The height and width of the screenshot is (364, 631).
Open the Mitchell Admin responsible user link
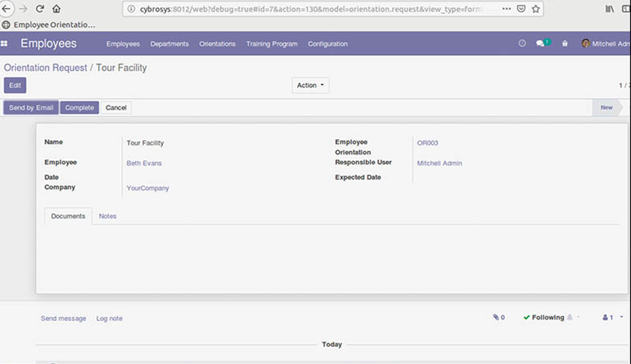click(439, 163)
